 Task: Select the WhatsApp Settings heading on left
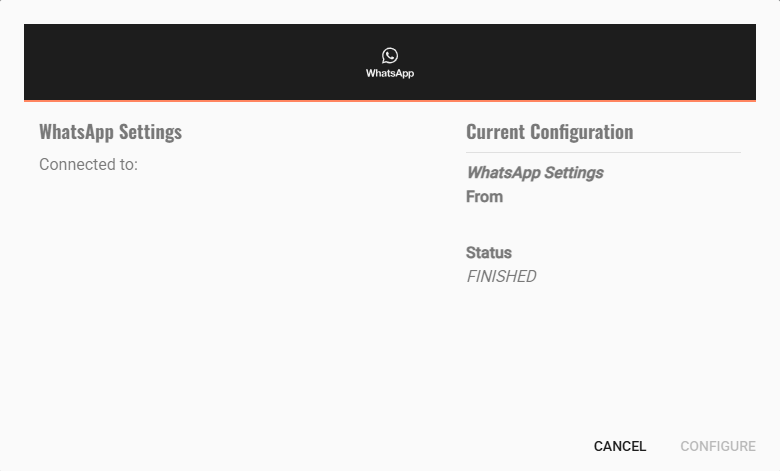coord(110,132)
